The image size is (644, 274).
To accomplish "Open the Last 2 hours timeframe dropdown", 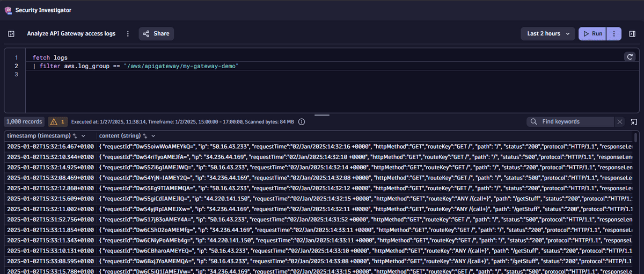I will (548, 33).
